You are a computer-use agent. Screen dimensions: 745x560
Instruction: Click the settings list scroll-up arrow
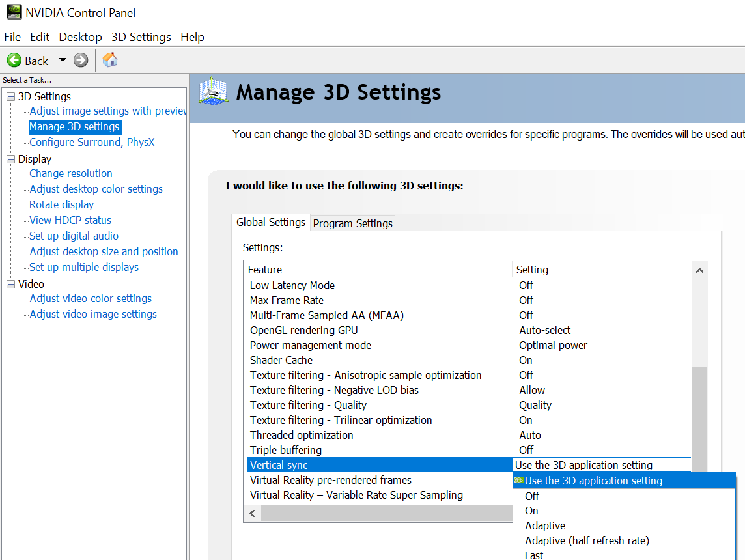699,271
